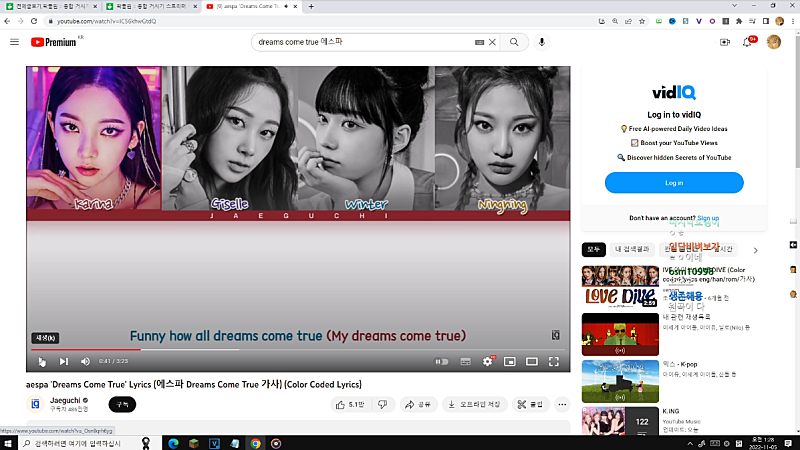Image resolution: width=800 pixels, height=450 pixels.
Task: Select the 실시간 filter chip
Action: click(x=723, y=249)
